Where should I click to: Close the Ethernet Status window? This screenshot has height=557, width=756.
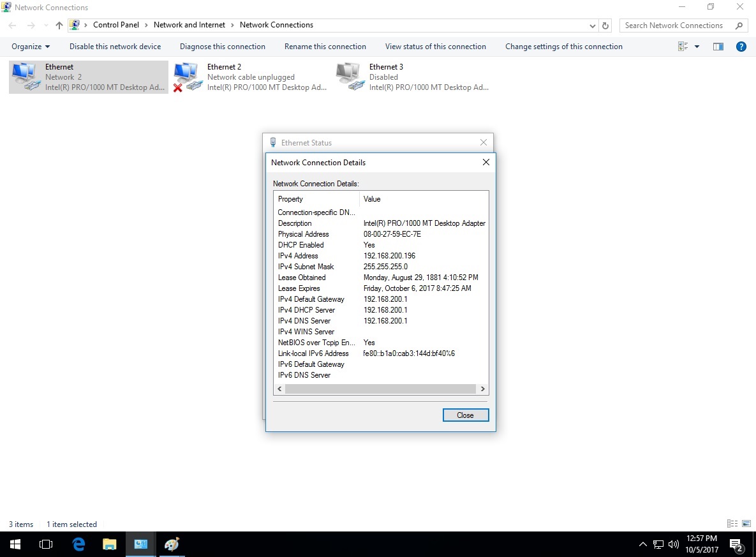pos(483,142)
